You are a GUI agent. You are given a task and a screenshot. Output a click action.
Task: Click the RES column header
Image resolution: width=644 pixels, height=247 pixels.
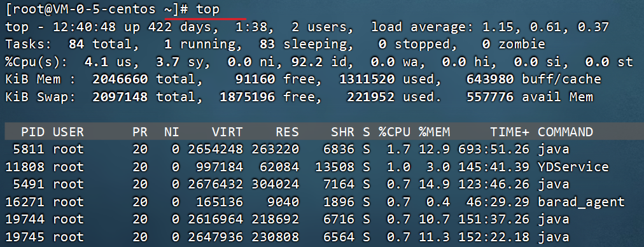click(287, 132)
